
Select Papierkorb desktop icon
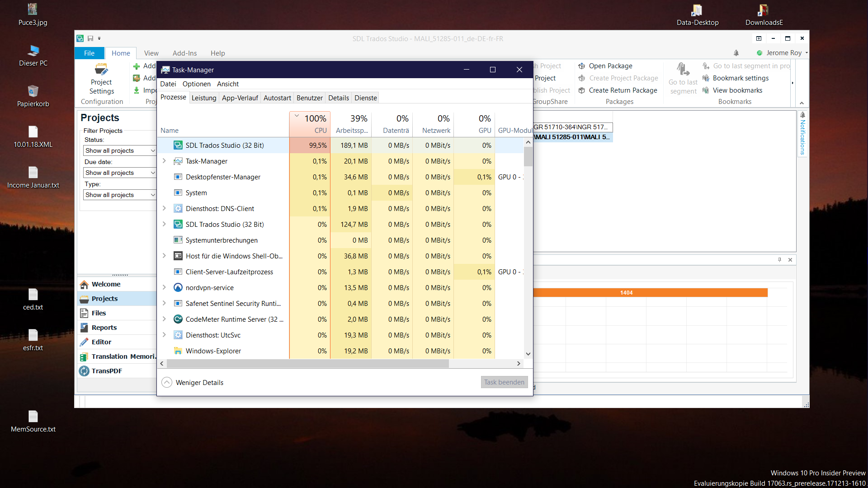coord(33,96)
